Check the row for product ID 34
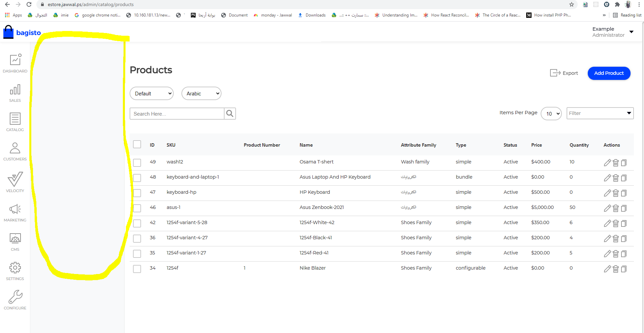Screen dimensions: 644x333 pyautogui.click(x=137, y=269)
